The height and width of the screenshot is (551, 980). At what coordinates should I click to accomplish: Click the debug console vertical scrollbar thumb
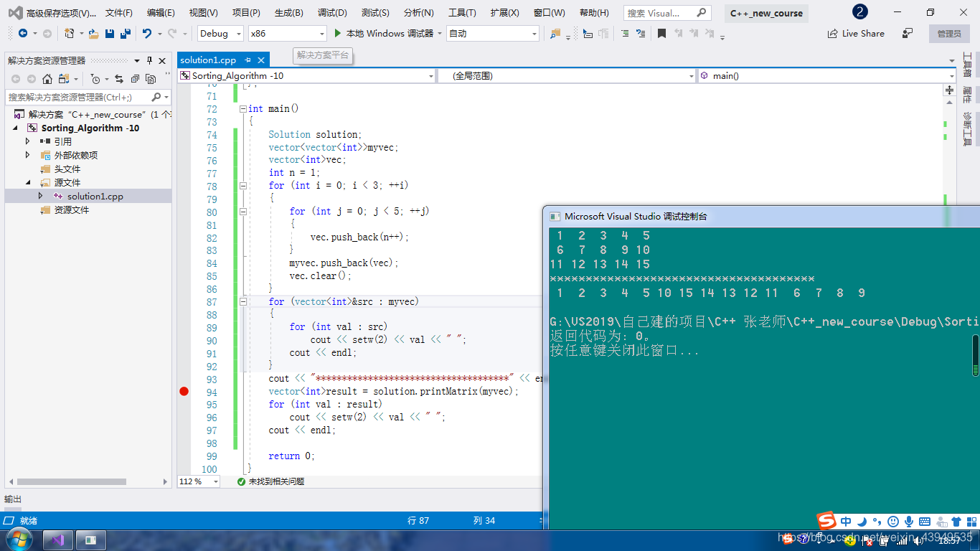976,355
